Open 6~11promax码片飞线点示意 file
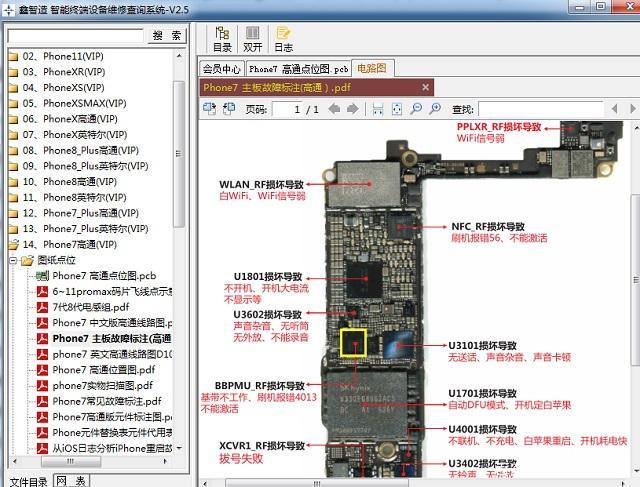Image resolution: width=640 pixels, height=487 pixels. pyautogui.click(x=112, y=291)
